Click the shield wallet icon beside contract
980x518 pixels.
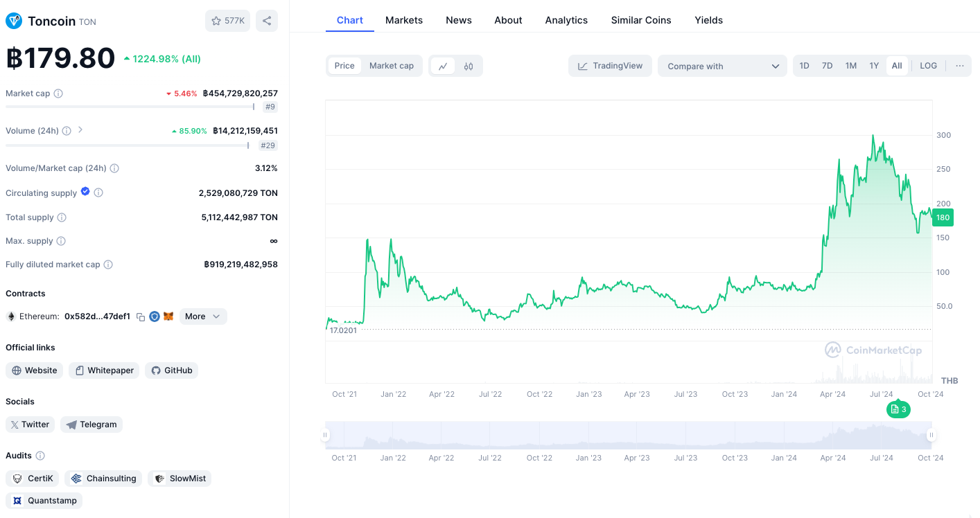[x=155, y=316]
